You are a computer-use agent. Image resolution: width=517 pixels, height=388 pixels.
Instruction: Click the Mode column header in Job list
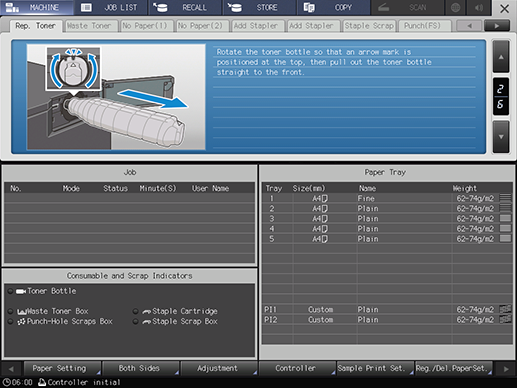pos(71,188)
